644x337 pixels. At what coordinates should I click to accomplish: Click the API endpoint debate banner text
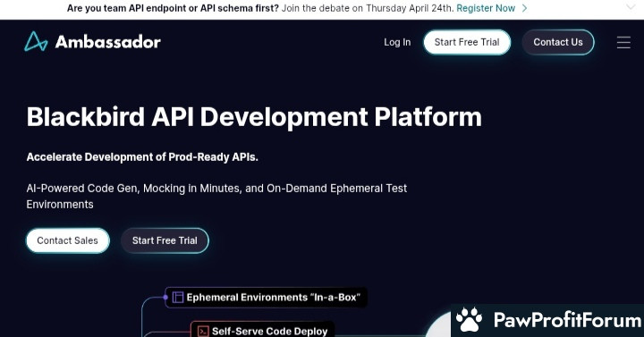click(x=260, y=8)
